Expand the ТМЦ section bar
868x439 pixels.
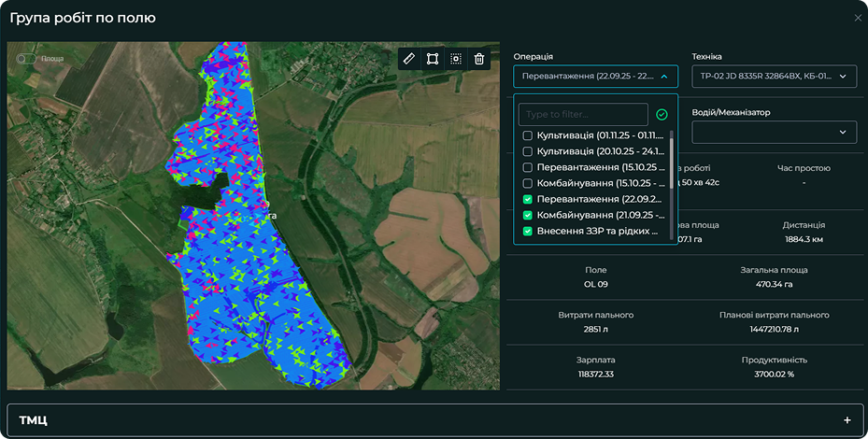pos(434,420)
